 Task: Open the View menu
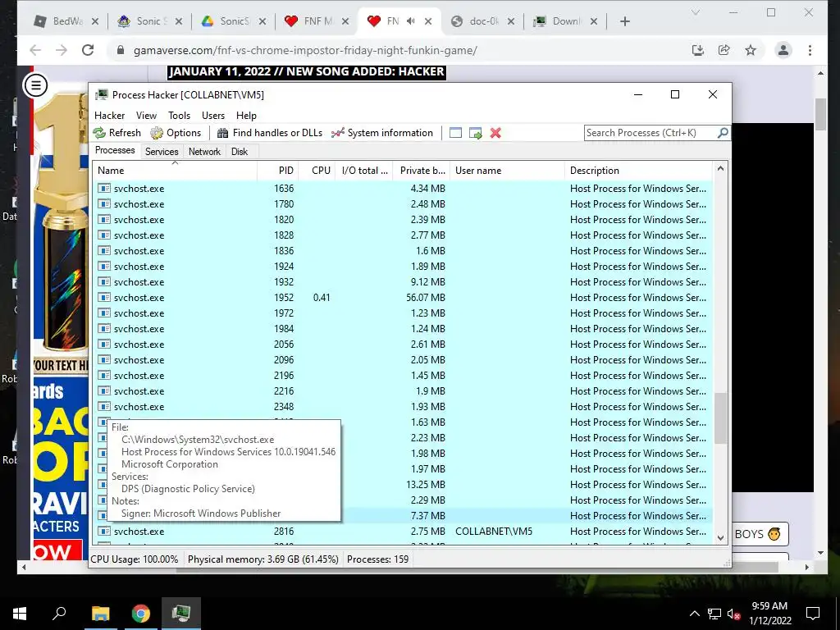(146, 116)
